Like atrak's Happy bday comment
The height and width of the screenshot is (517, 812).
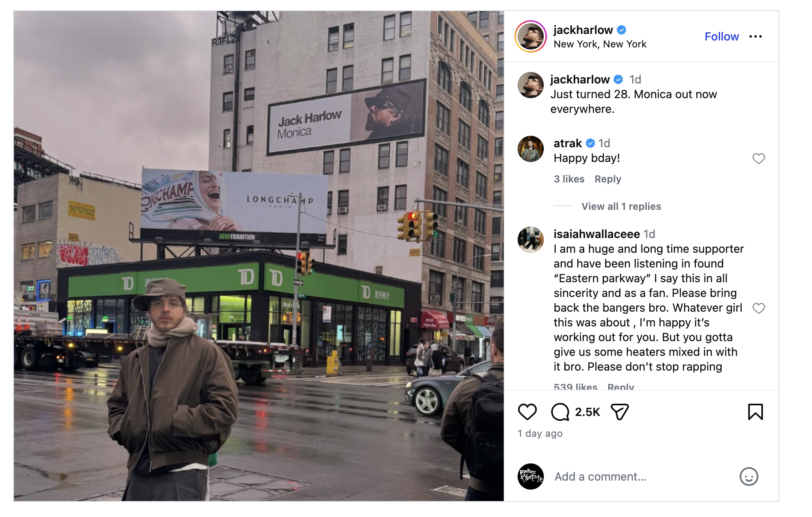pos(759,159)
